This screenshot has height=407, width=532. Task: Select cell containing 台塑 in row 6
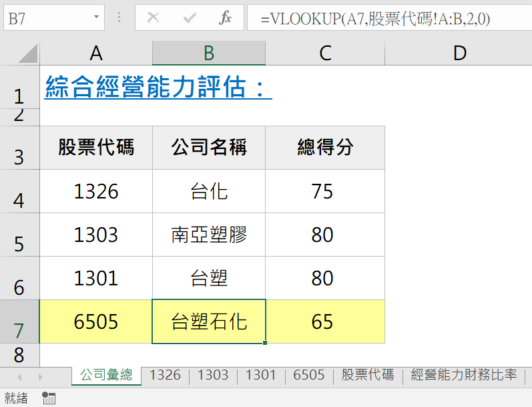[209, 278]
